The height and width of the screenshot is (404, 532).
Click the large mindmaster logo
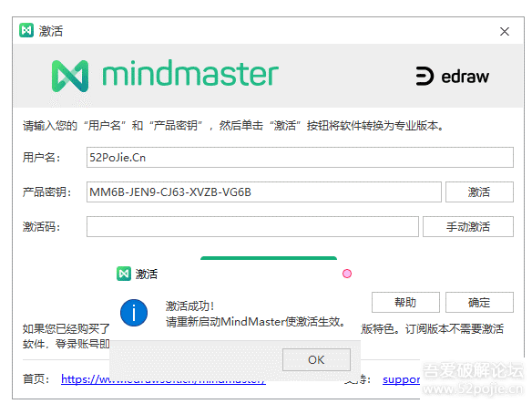coord(165,75)
